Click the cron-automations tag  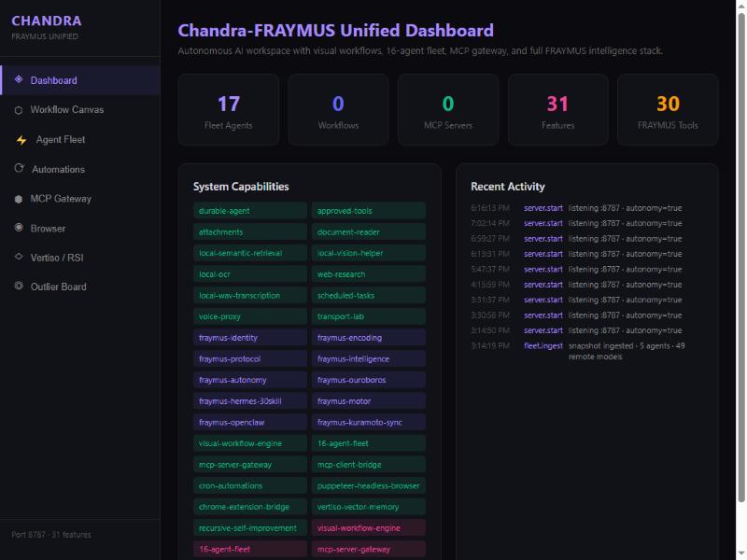coord(250,485)
